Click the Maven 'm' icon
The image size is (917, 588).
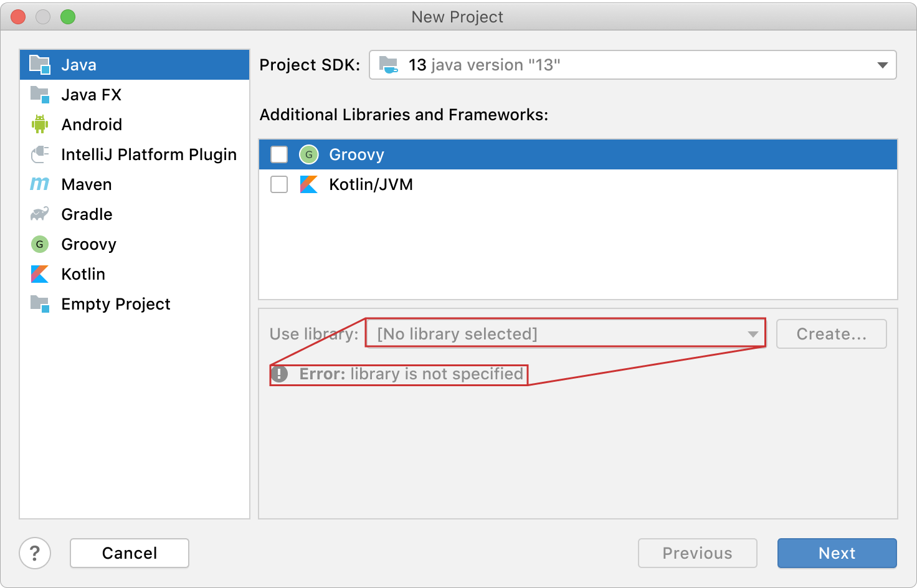[40, 184]
